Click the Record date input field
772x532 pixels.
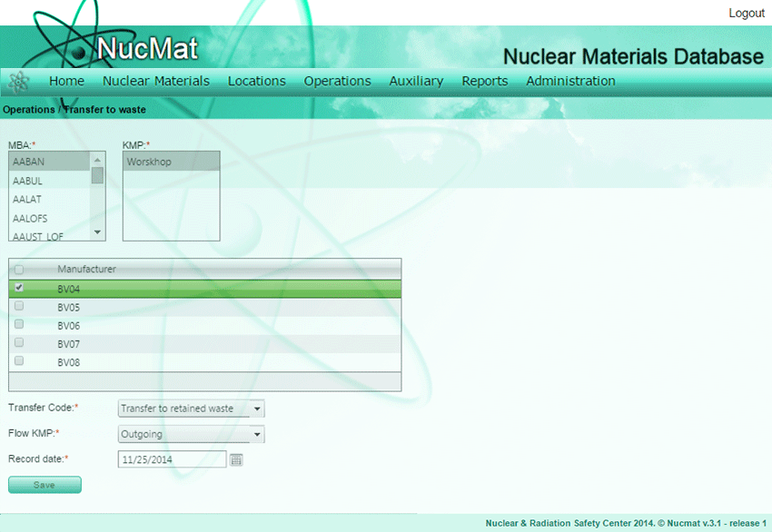click(x=172, y=460)
